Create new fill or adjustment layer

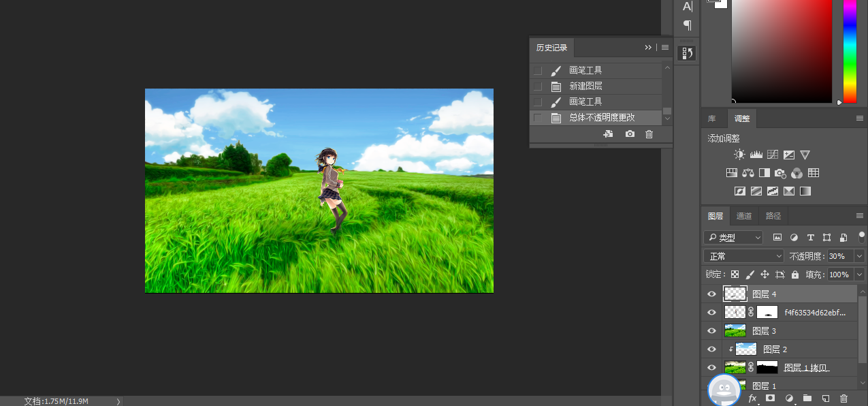click(790, 399)
